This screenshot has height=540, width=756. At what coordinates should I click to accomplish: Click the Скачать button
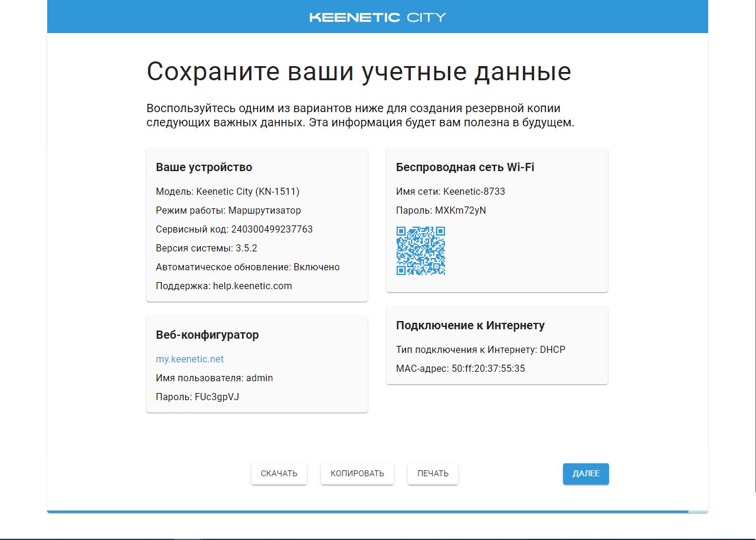pyautogui.click(x=279, y=474)
